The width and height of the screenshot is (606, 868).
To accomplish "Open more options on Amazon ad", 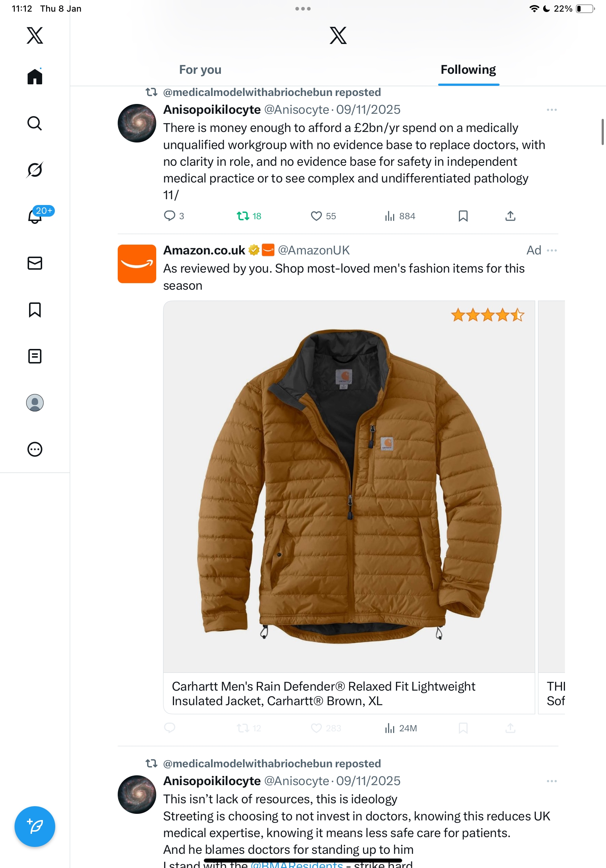I will click(x=552, y=250).
